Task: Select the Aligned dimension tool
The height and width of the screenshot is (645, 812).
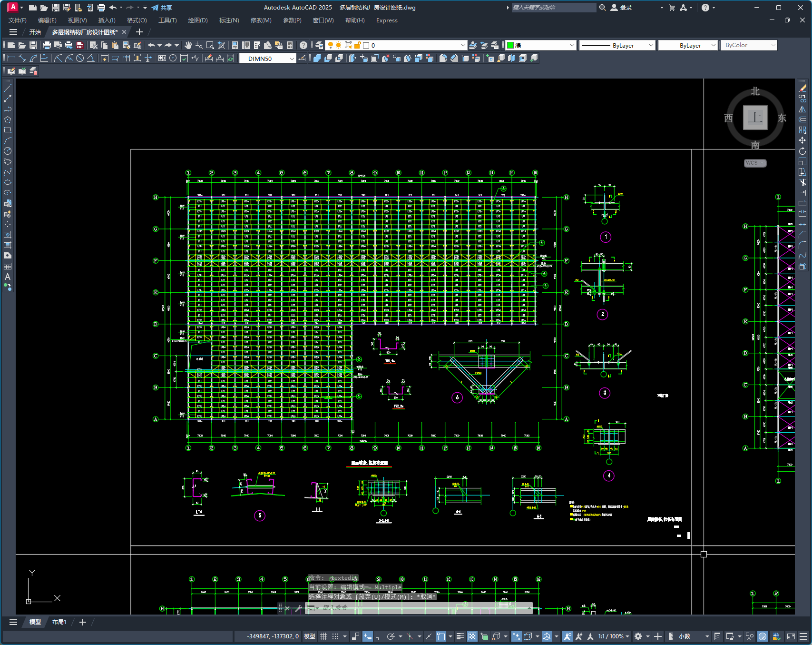Action: pyautogui.click(x=22, y=58)
